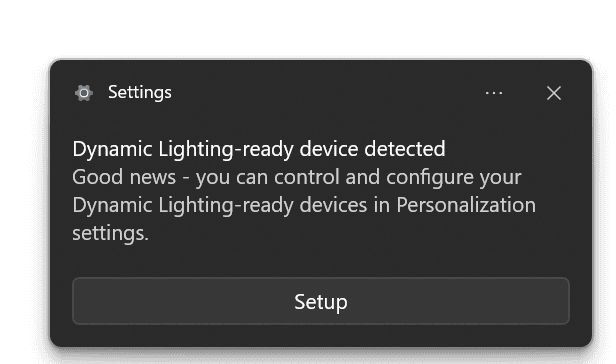Click the words 'Dynamic Lighting-ready devices' in body text
The image size is (616, 364).
220,206
